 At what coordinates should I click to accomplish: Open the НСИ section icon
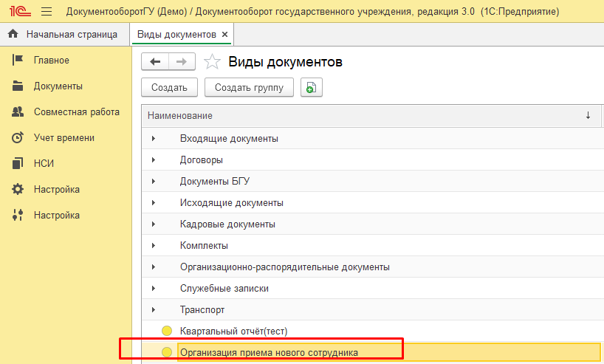tap(18, 163)
